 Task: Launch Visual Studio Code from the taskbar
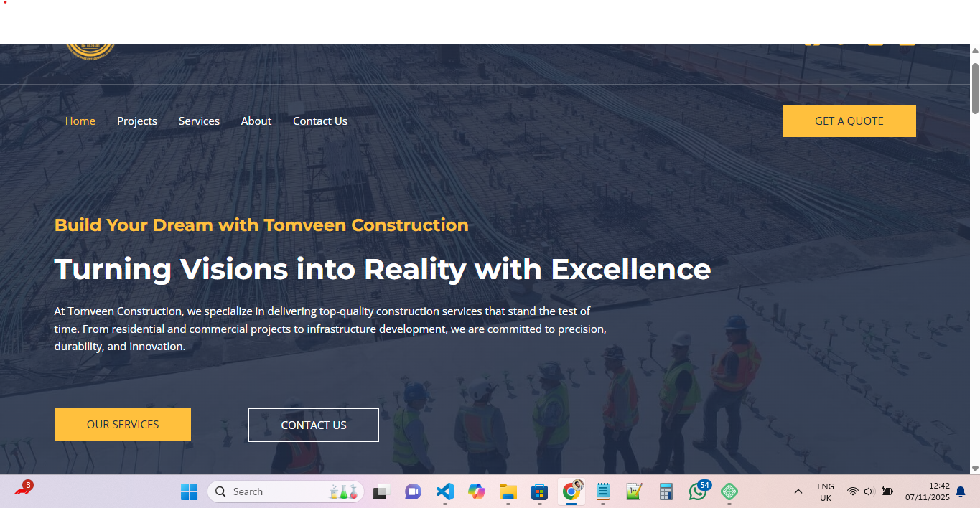444,491
